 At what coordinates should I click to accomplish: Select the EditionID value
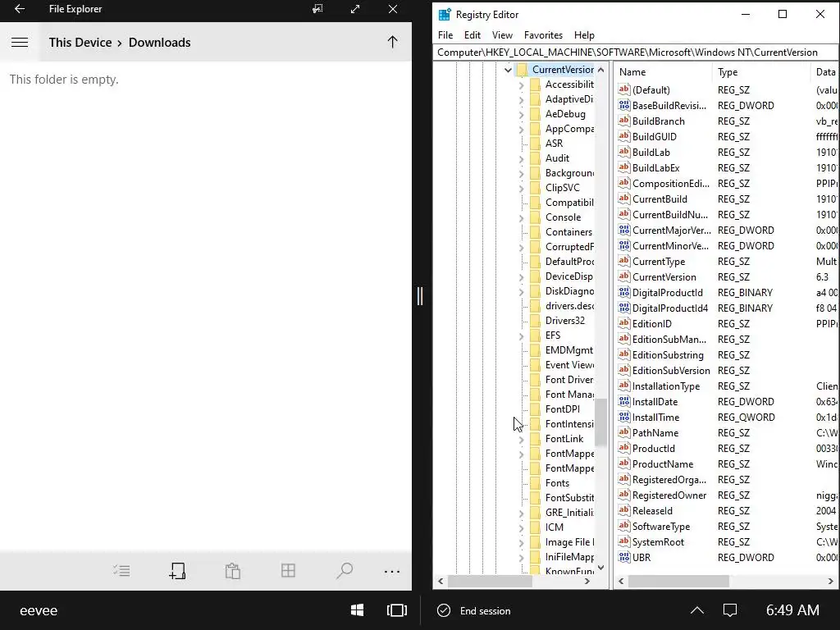coord(652,323)
